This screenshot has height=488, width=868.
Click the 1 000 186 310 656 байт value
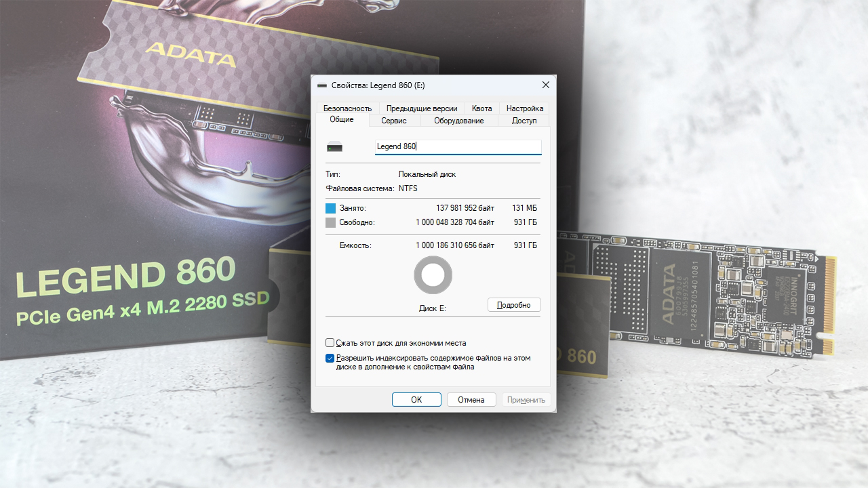455,245
